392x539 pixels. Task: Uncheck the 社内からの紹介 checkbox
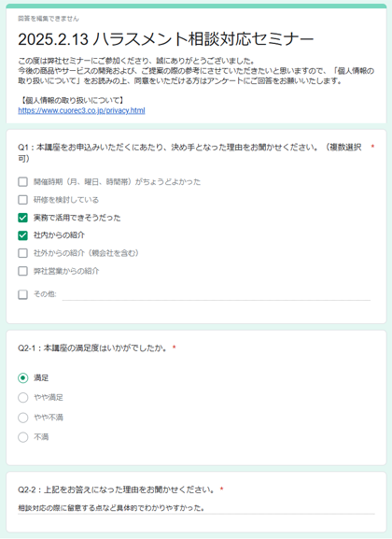click(22, 235)
